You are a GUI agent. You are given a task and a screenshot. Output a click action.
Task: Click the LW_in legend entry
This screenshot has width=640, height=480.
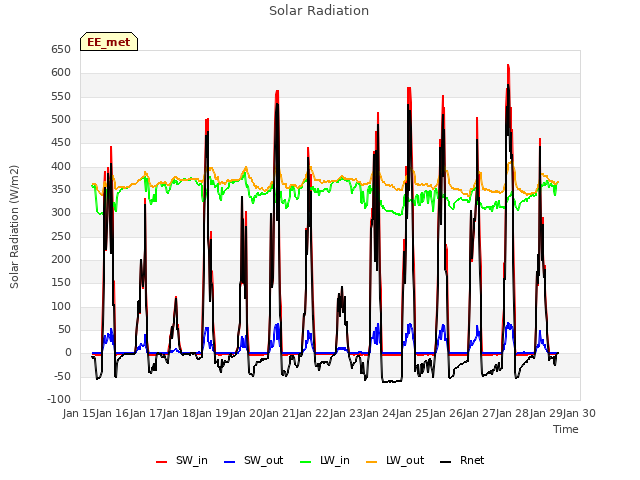325,460
